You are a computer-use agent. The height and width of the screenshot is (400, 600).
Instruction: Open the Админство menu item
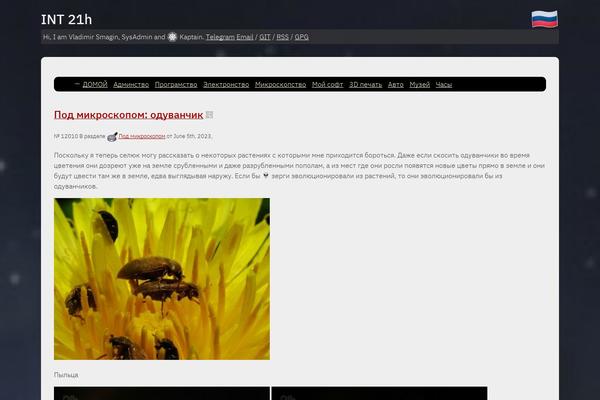(131, 85)
